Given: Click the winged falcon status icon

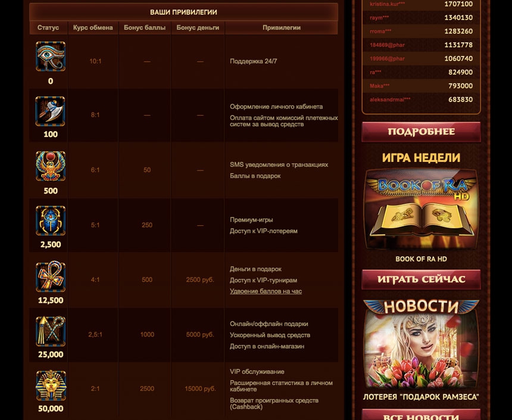Looking at the screenshot, I should pyautogui.click(x=50, y=166).
